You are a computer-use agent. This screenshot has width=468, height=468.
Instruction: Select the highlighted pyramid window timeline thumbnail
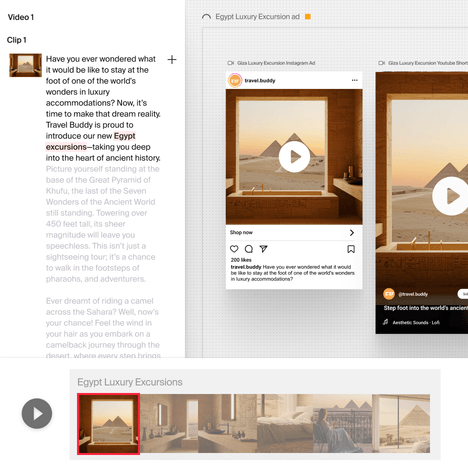(x=108, y=424)
